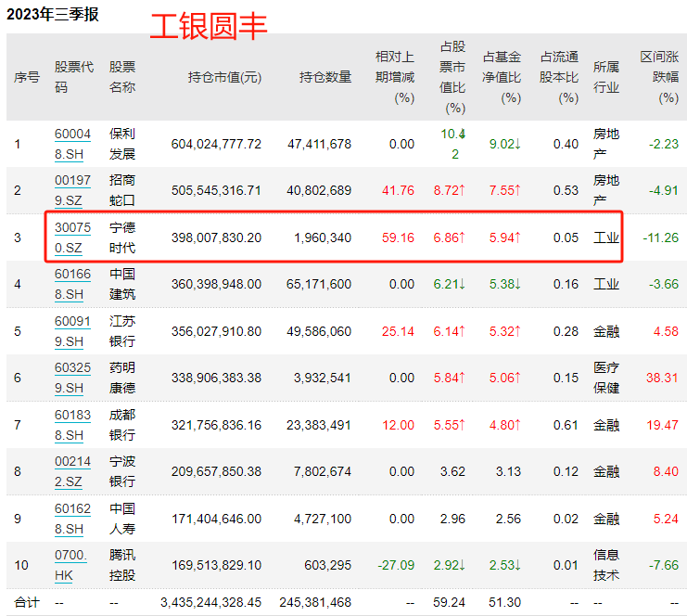Click the 工业 industry link for 宁德时代
Viewport: 687px width, 616px height.
[606, 237]
